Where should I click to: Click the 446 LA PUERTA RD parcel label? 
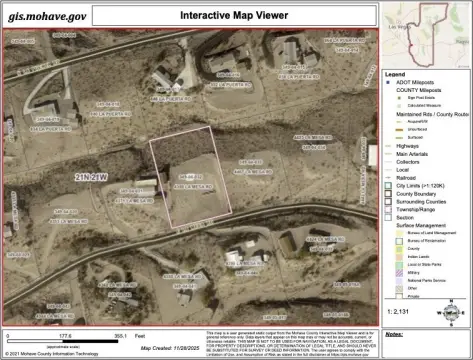pyautogui.click(x=171, y=99)
